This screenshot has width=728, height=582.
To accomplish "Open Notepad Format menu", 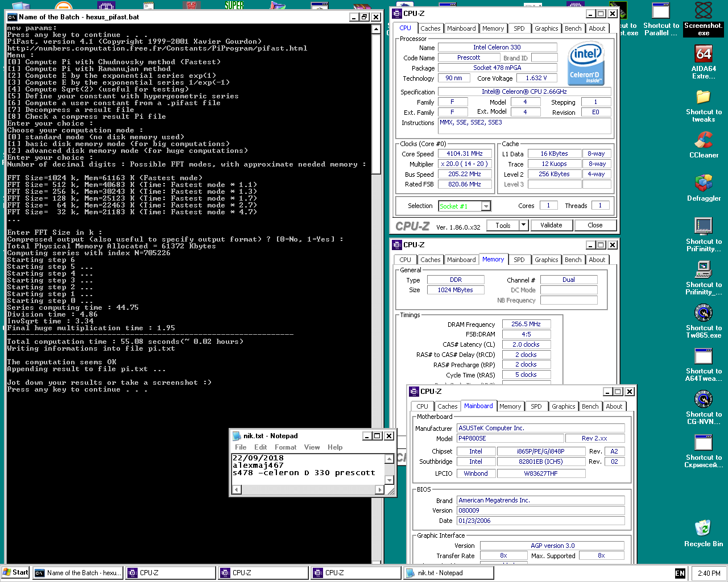I will tap(286, 447).
